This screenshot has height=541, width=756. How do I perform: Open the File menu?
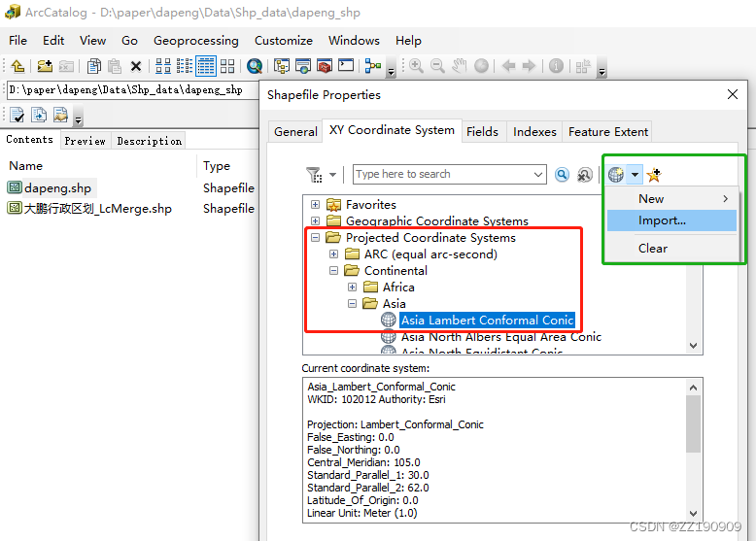pos(17,41)
